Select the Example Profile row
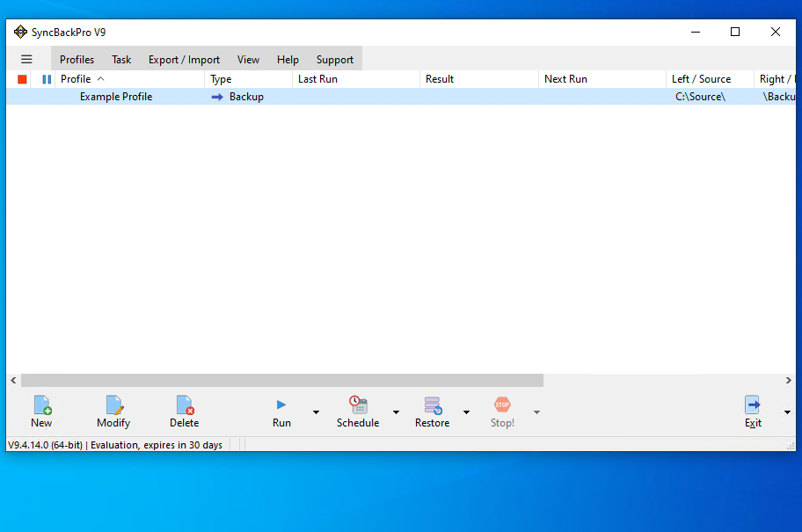Image resolution: width=802 pixels, height=532 pixels. click(x=401, y=97)
